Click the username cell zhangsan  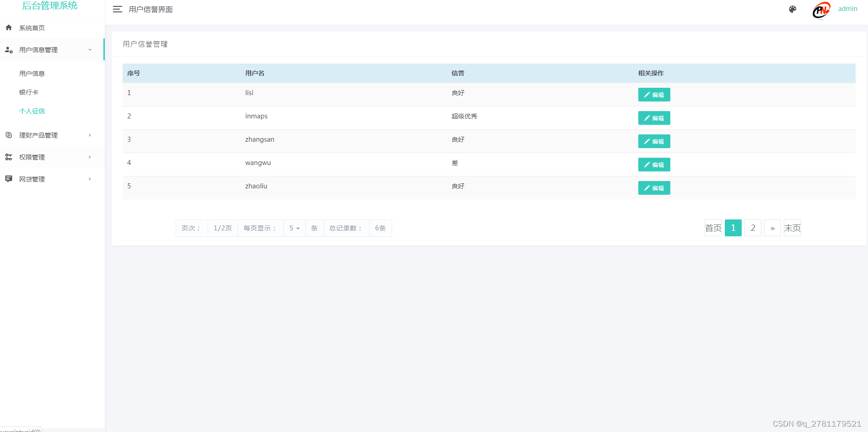[x=260, y=139]
